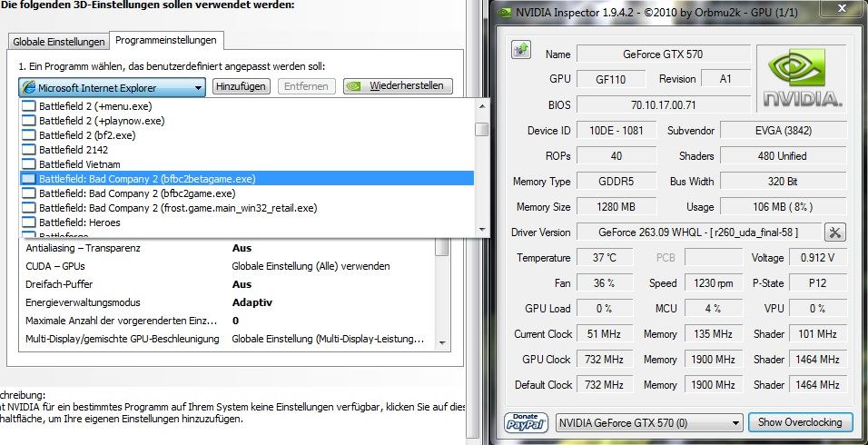Click the Driver Version field
This screenshot has width=868, height=445.
pos(698,232)
